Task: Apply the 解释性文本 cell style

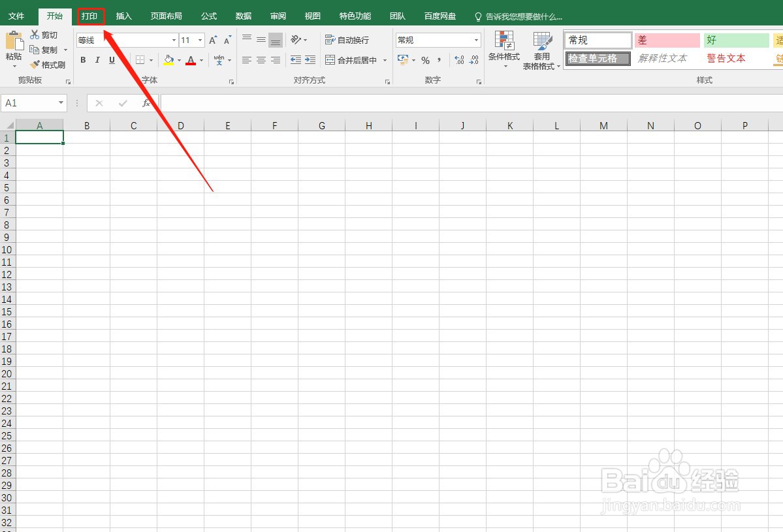Action: point(667,58)
